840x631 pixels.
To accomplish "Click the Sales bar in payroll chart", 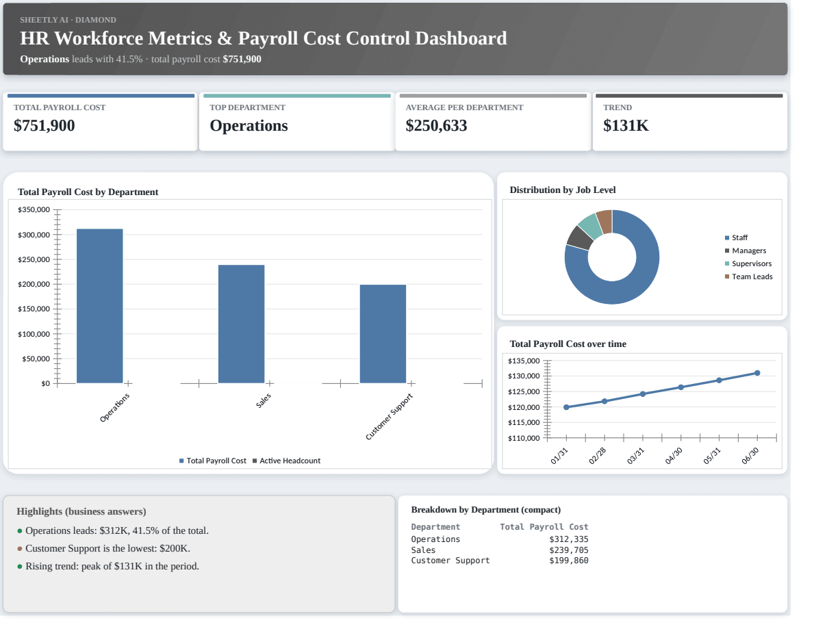I will coord(242,324).
